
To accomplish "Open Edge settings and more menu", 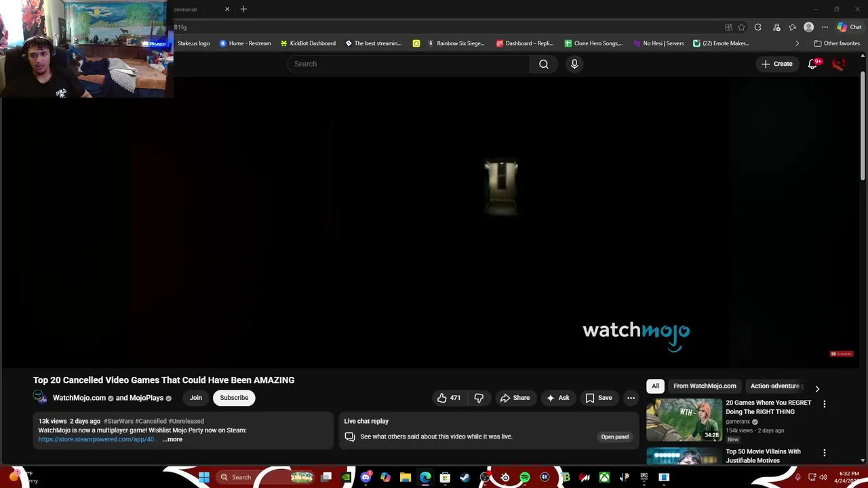I will click(825, 27).
